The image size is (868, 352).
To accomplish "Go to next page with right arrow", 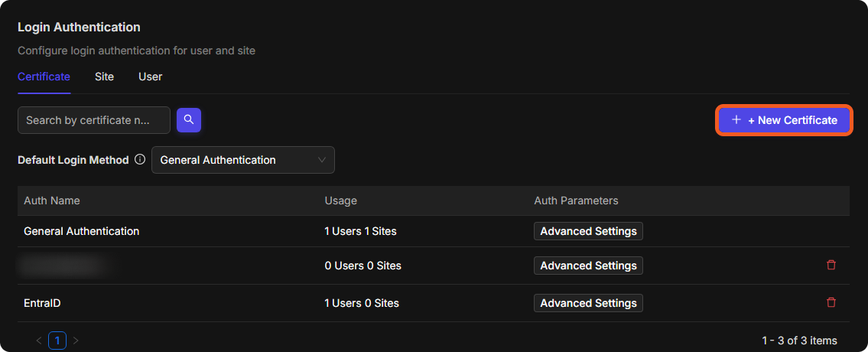I will (x=76, y=341).
